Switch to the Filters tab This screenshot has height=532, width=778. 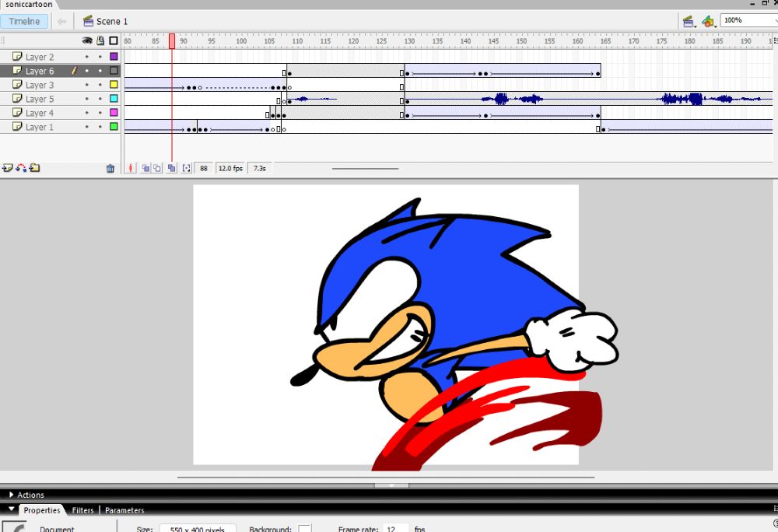83,510
